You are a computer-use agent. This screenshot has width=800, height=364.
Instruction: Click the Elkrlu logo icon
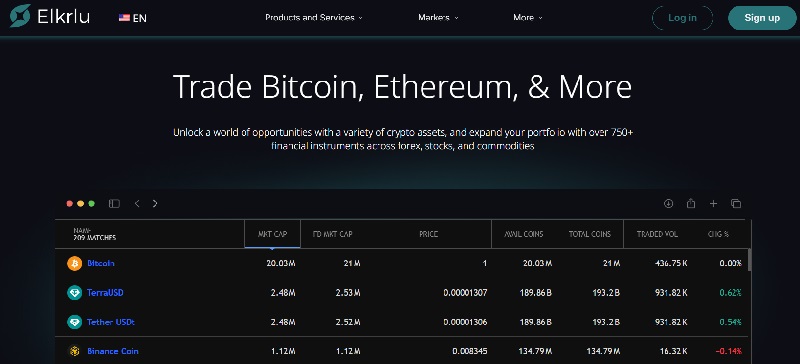click(x=20, y=16)
